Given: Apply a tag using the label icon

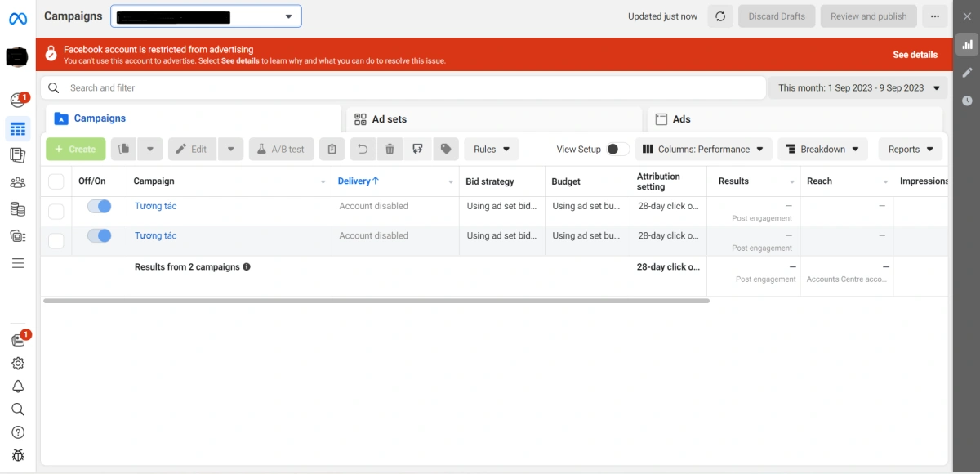Looking at the screenshot, I should (446, 149).
